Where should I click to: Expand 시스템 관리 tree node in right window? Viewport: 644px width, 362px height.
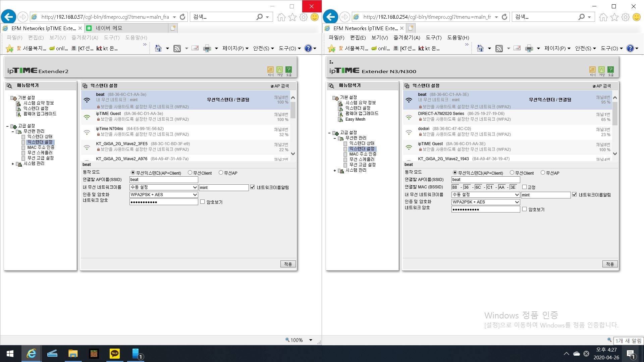click(x=335, y=171)
